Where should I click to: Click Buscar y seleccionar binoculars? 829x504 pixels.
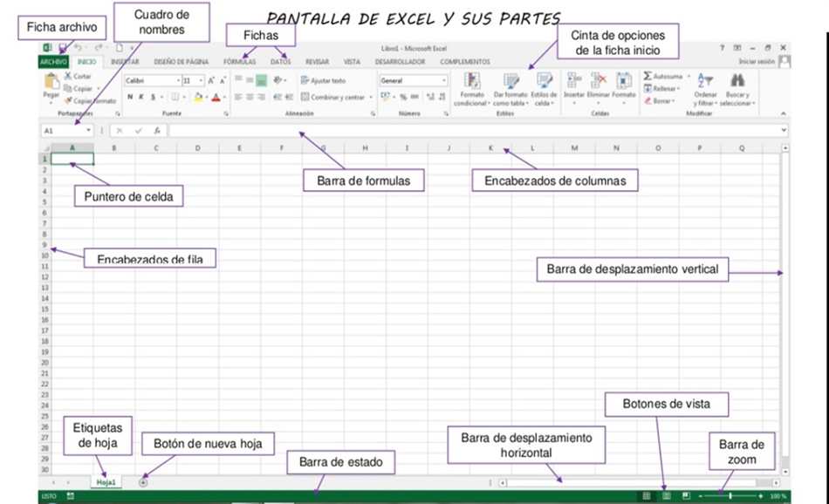pos(737,80)
